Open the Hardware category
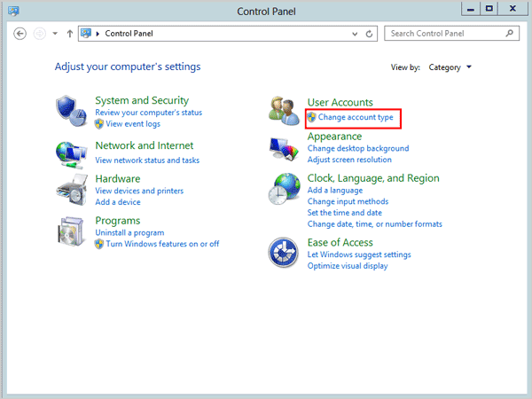This screenshot has height=399, width=532. click(x=118, y=179)
